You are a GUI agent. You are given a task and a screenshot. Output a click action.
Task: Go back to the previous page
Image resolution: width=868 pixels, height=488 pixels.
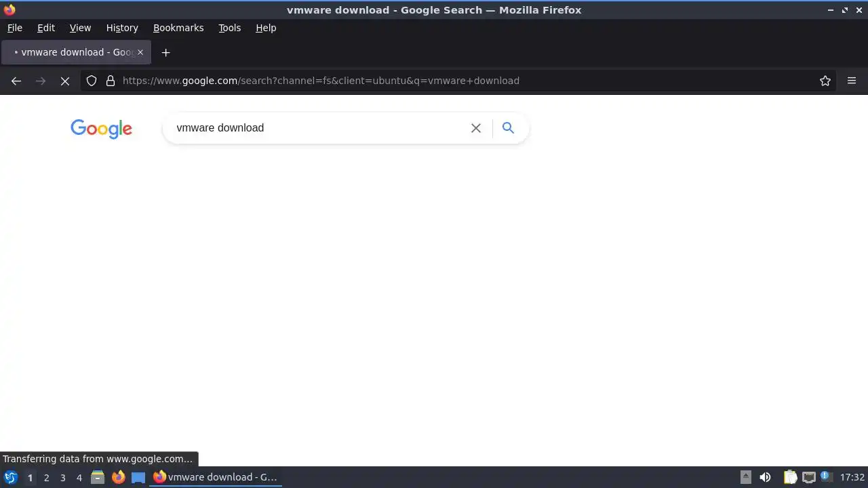16,81
